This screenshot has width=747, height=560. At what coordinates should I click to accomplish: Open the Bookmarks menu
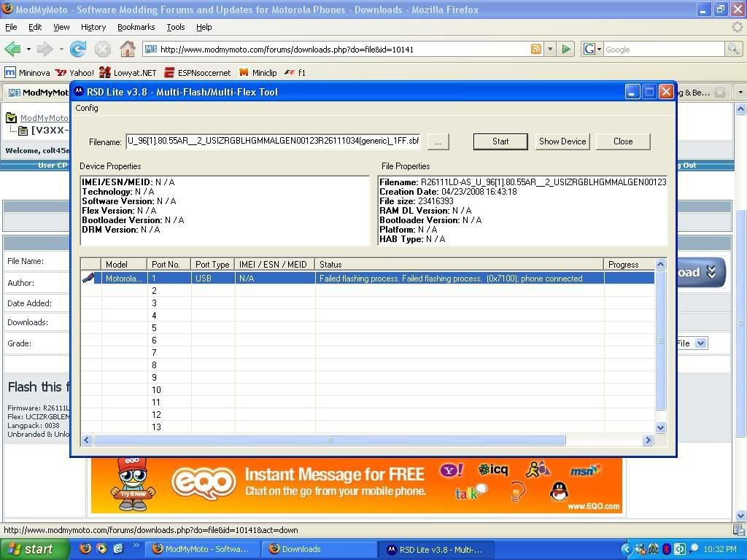coord(136,27)
